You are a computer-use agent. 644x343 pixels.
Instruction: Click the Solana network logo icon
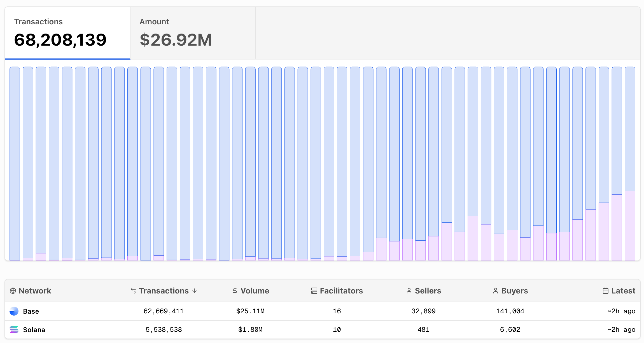click(14, 330)
